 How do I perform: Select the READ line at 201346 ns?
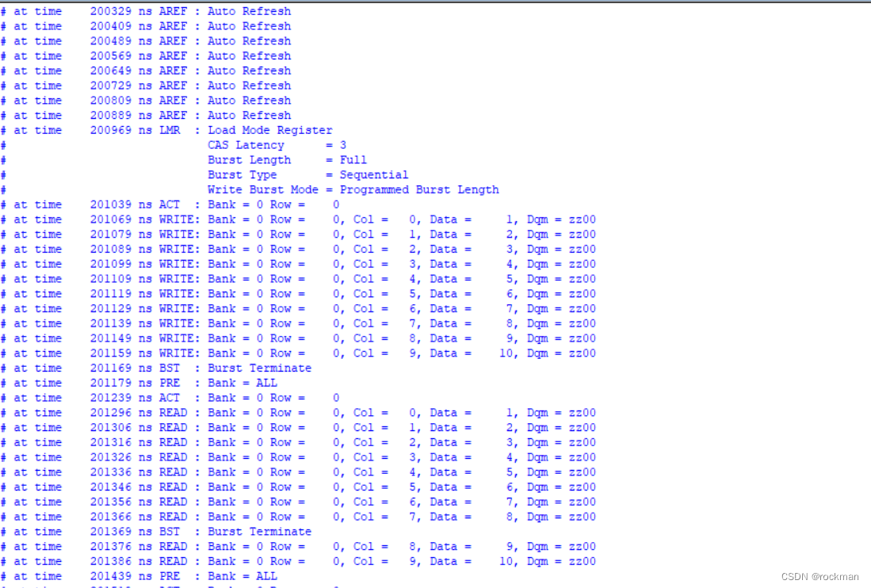click(298, 487)
